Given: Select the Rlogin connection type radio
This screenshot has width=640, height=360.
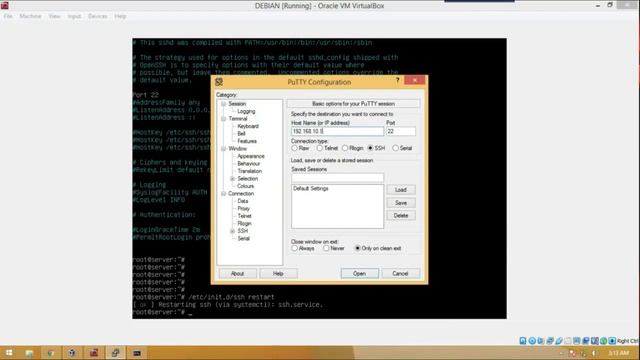Looking at the screenshot, I should (x=345, y=148).
